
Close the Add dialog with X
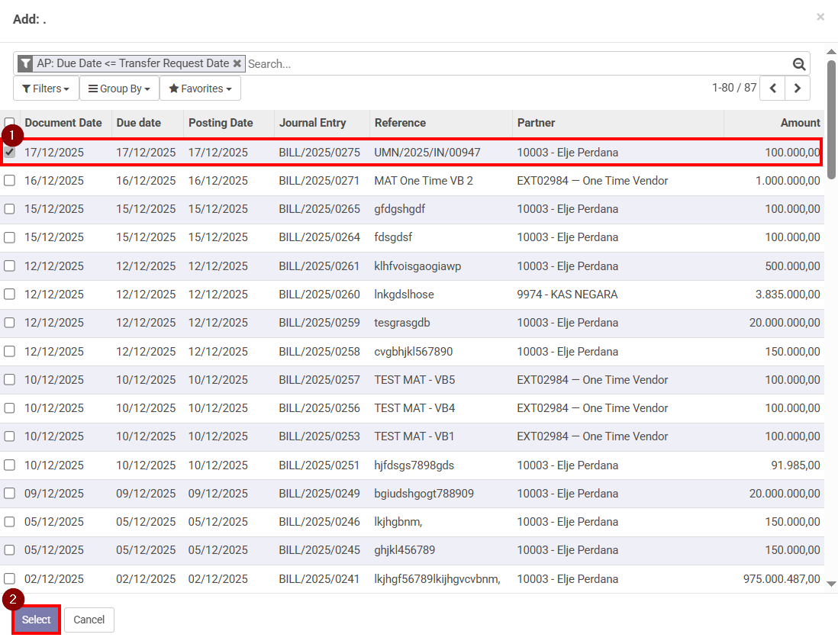pos(820,17)
